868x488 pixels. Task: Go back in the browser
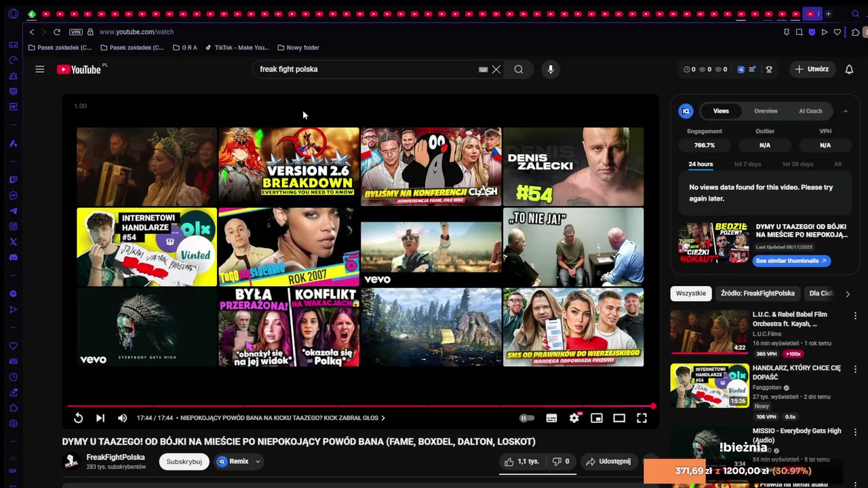(31, 32)
